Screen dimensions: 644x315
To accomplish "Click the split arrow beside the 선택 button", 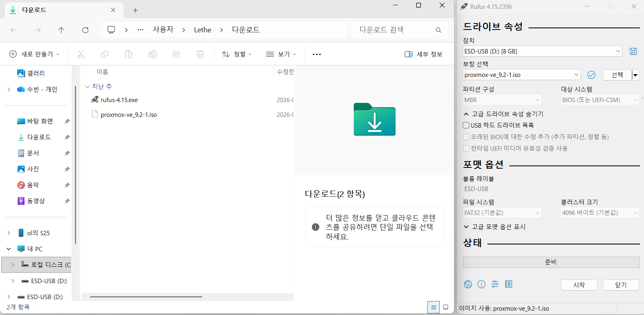I will [635, 75].
